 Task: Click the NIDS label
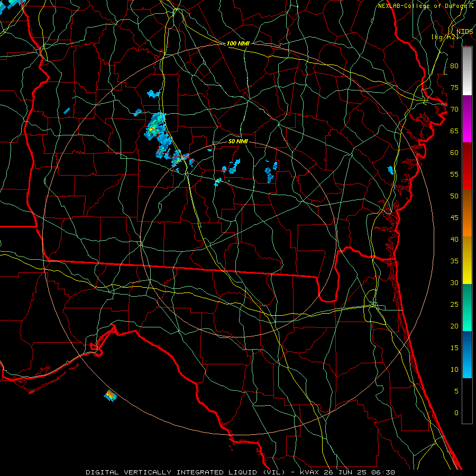pos(464,32)
